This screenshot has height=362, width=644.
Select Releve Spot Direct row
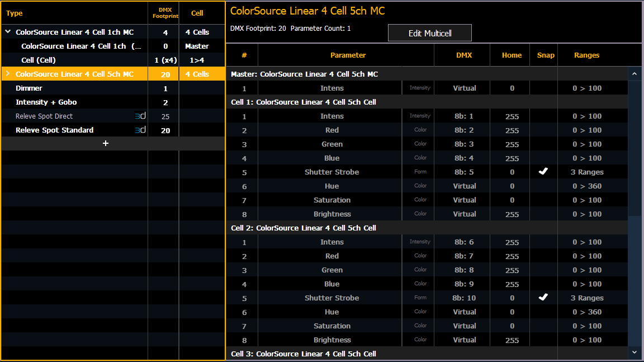[113, 116]
